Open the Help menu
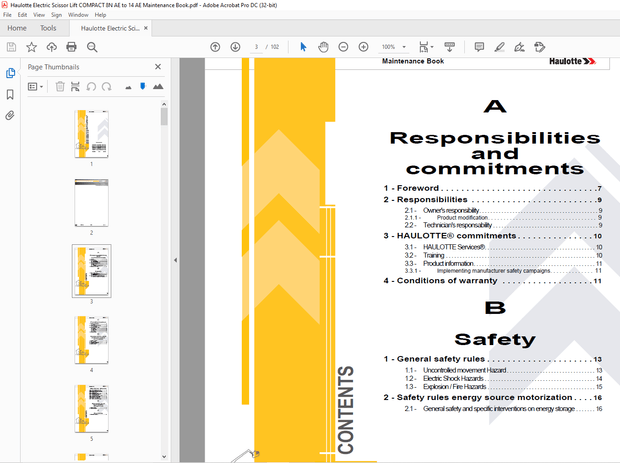 100,15
